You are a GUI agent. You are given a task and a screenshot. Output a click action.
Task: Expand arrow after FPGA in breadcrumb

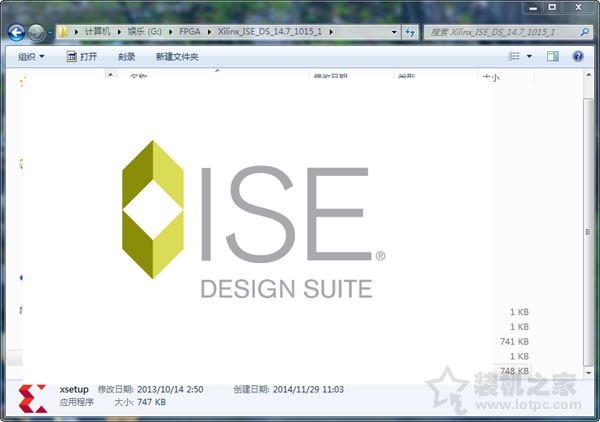click(209, 32)
